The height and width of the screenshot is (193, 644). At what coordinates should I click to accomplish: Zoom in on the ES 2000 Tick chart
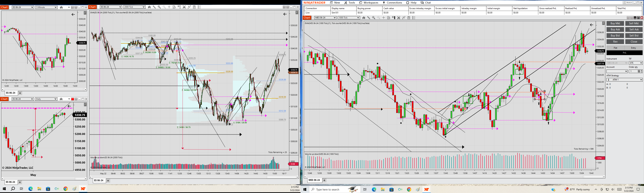(x=159, y=7)
